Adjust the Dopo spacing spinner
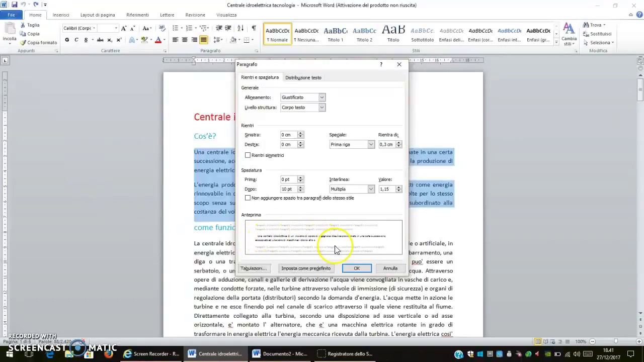This screenshot has width=644, height=362. [300, 189]
